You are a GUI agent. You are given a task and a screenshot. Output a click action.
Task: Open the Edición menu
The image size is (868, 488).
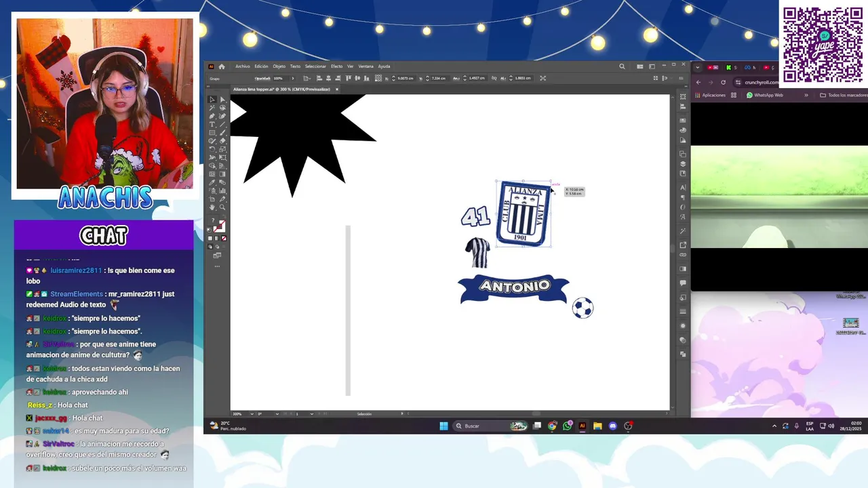(261, 66)
